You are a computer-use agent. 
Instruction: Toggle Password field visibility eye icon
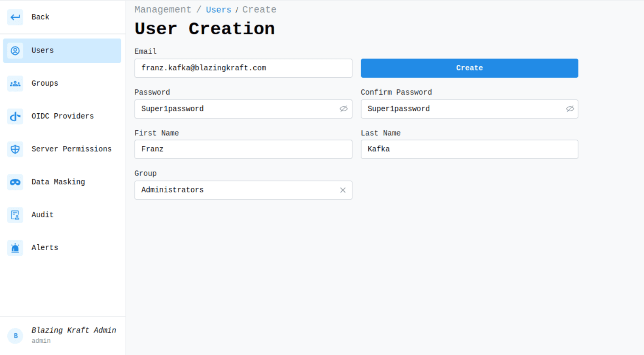click(x=343, y=109)
